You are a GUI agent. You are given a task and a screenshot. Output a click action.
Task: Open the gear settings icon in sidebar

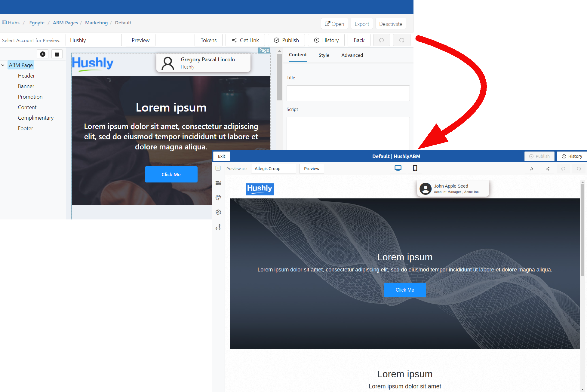point(218,212)
